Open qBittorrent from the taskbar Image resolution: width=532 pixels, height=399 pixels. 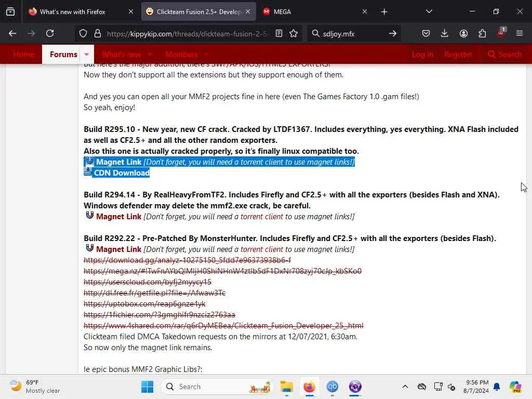(332, 387)
